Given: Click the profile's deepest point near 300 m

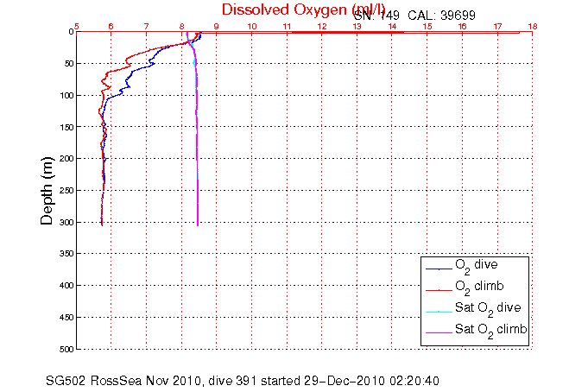Looking at the screenshot, I should 102,224.
